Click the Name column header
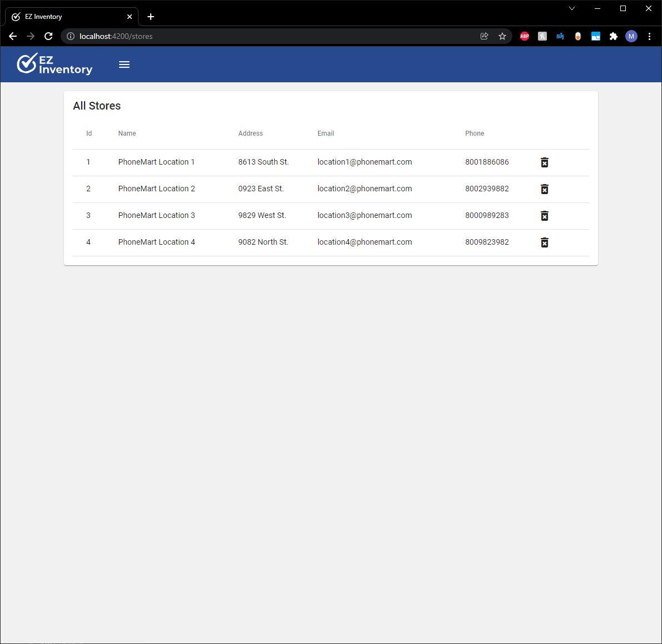Image resolution: width=662 pixels, height=644 pixels. click(127, 133)
